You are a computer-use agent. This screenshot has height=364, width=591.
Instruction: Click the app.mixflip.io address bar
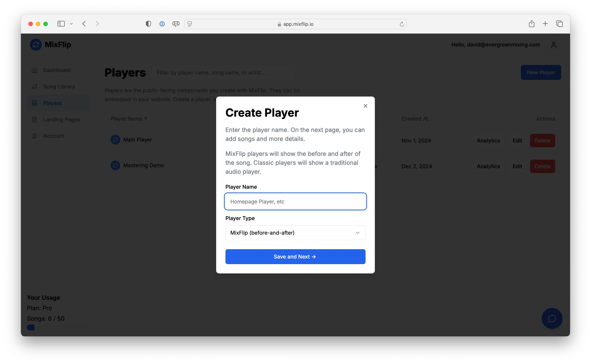[295, 24]
